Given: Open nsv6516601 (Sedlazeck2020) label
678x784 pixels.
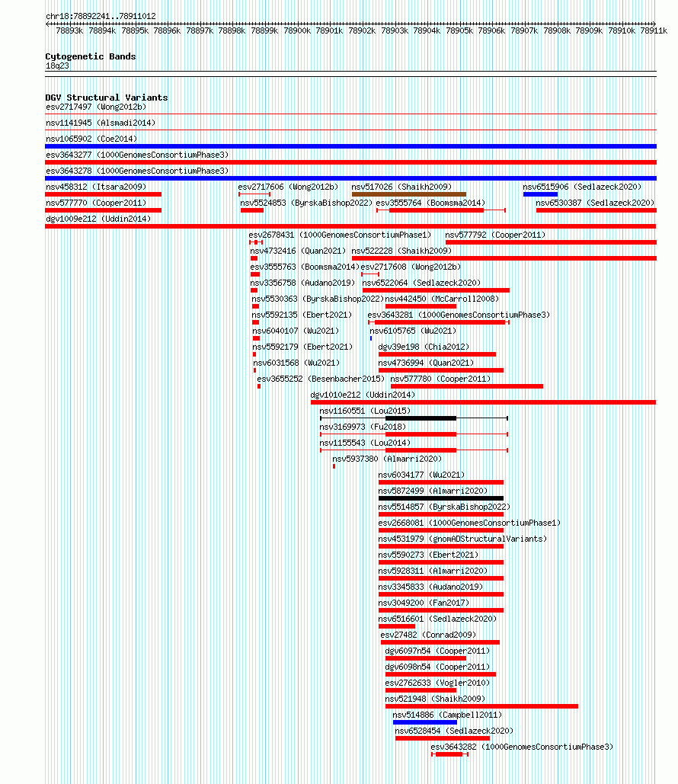Looking at the screenshot, I should point(437,619).
